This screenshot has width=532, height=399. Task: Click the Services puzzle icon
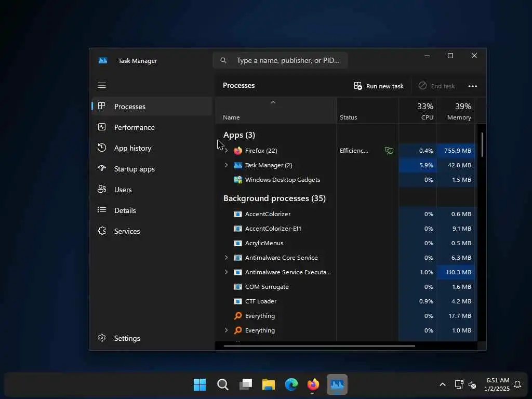[102, 231]
